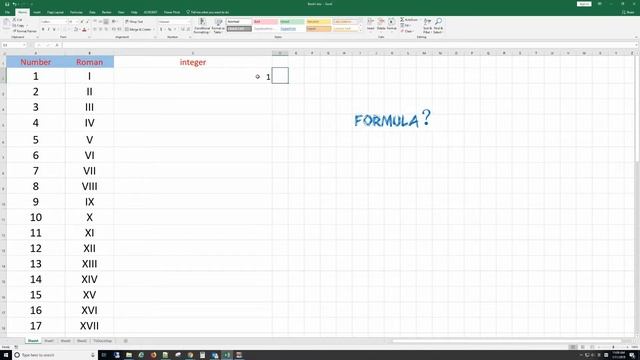Open File Explorer from taskbar
640x360 pixels.
[x=129, y=355]
